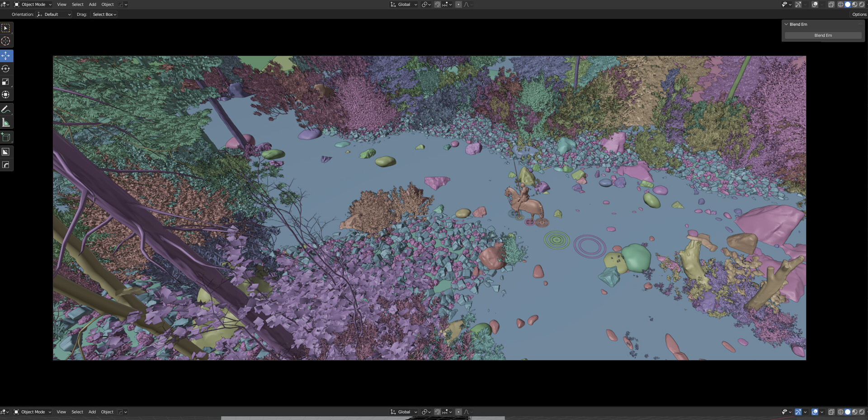Open the Object Mode dropdown in top header
Viewport: 868px width, 420px height.
click(33, 5)
